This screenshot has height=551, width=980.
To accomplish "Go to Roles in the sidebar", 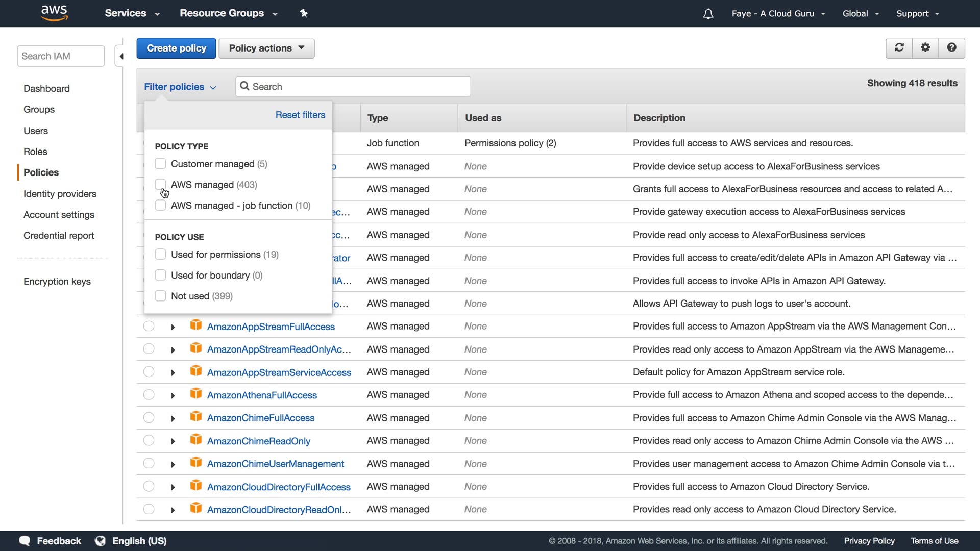I will pos(35,152).
